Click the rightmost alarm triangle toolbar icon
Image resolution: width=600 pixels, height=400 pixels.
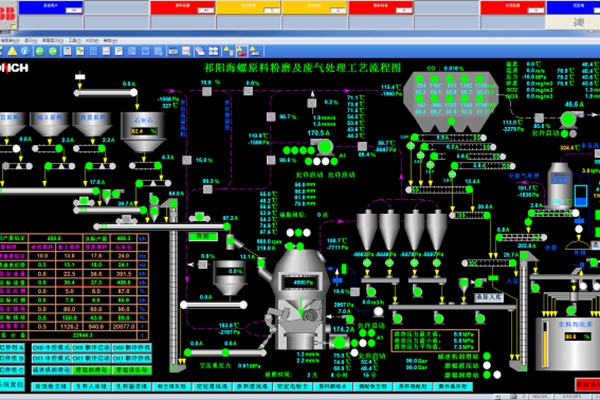[254, 51]
